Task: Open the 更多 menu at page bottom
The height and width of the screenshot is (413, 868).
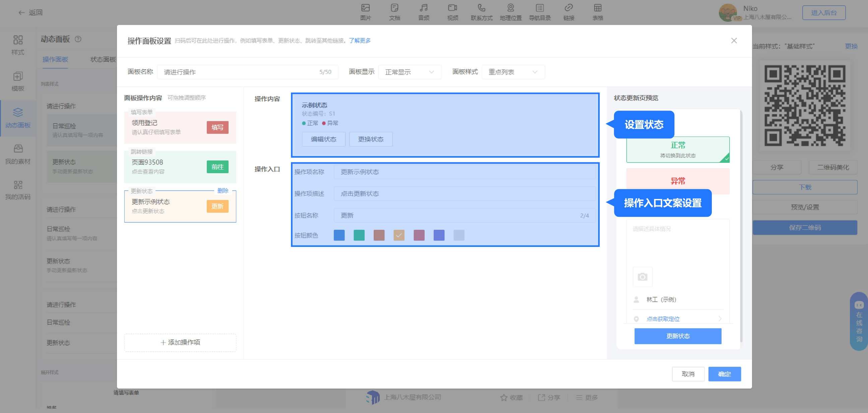Action: tap(586, 398)
